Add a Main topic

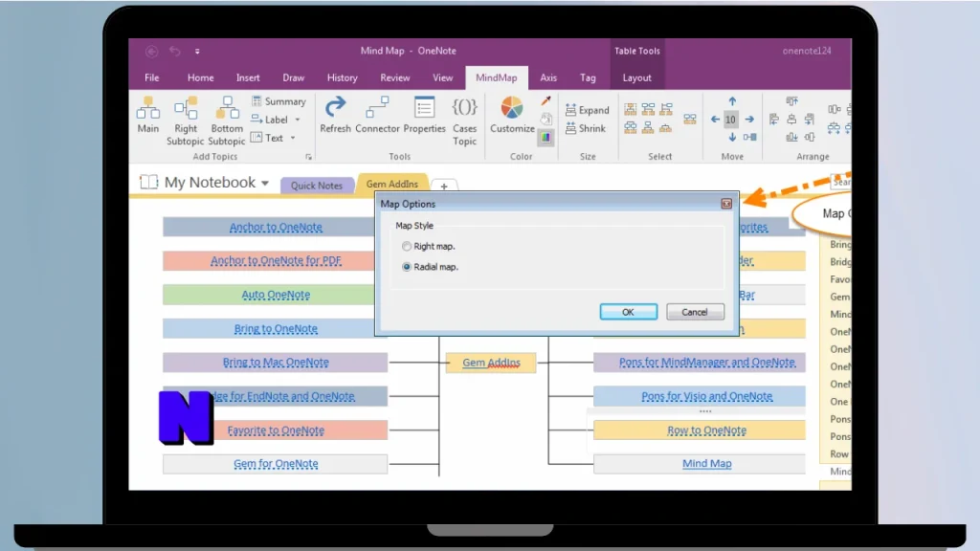pos(148,116)
